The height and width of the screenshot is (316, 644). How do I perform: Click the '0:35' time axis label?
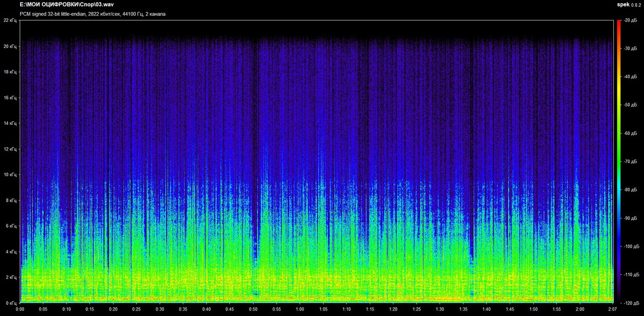[x=184, y=309]
